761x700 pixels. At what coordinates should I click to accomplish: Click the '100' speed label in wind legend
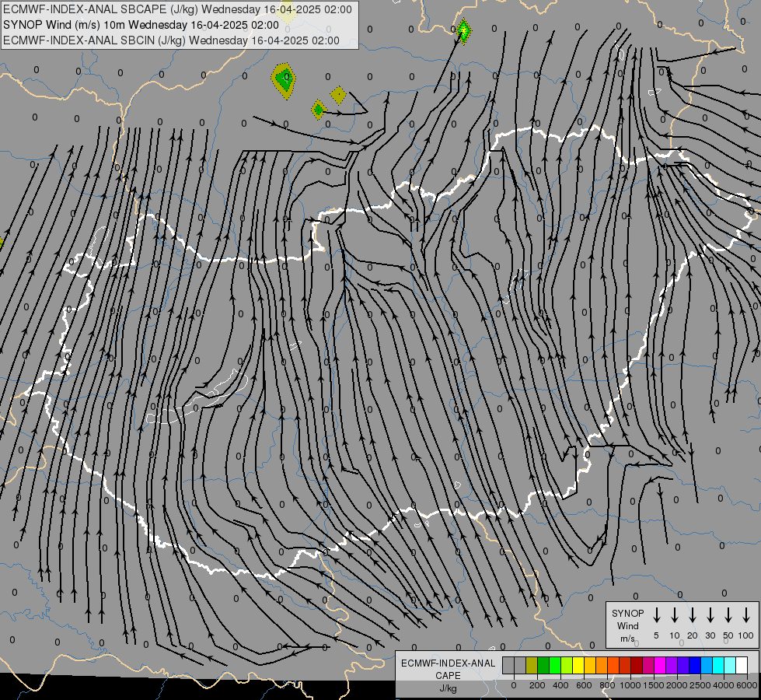[x=746, y=635]
